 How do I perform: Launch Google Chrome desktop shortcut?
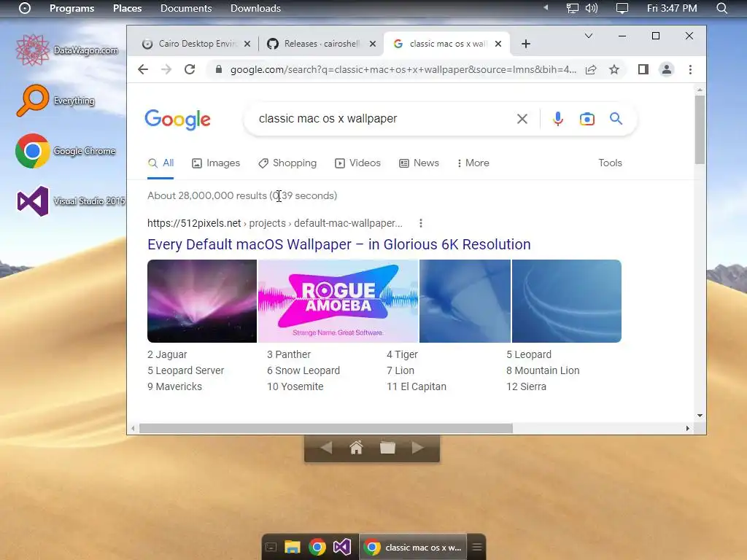coord(66,151)
